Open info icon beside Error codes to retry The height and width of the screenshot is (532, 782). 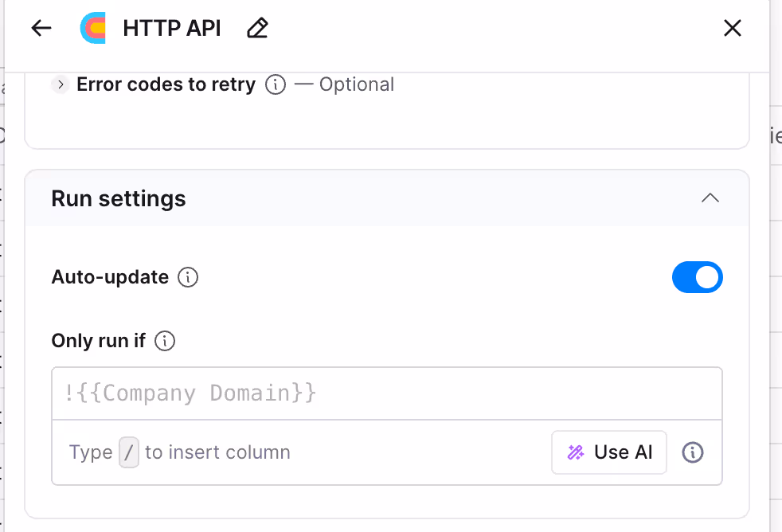(276, 84)
